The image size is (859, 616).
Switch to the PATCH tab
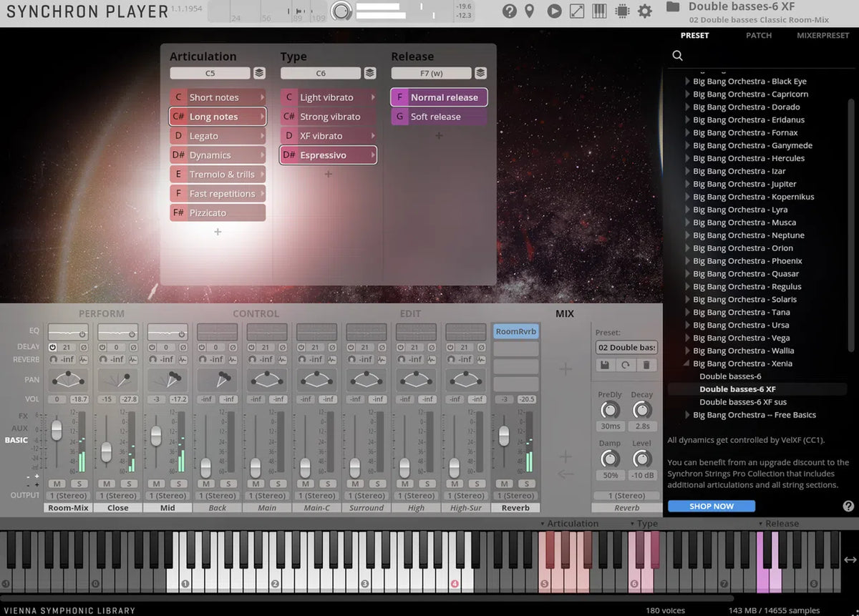759,35
